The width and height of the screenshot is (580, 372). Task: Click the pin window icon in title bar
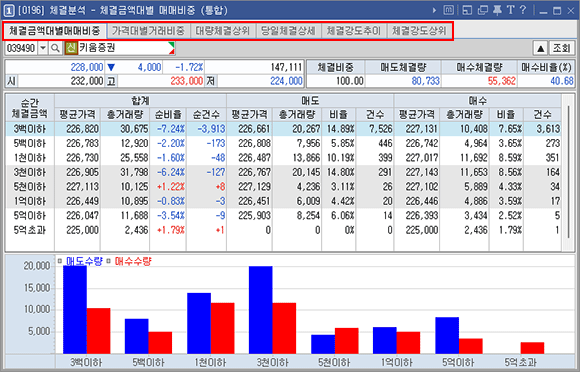pos(498,10)
